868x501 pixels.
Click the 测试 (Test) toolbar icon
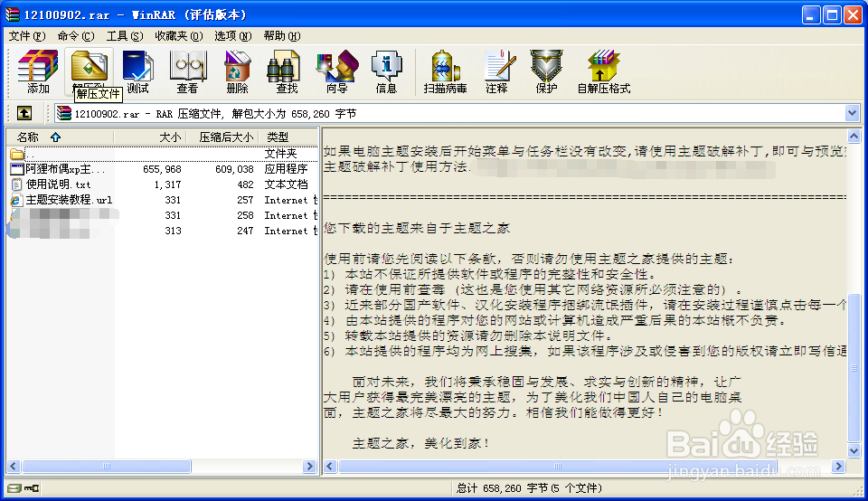(137, 71)
